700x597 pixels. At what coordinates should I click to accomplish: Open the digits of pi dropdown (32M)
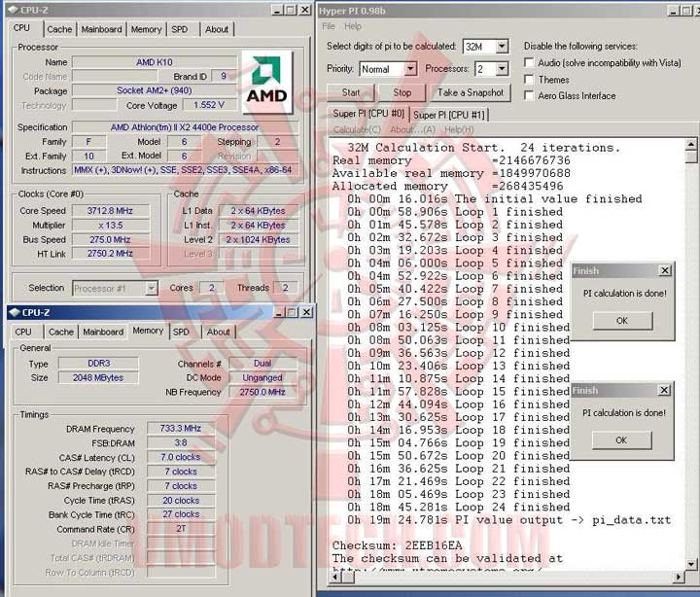point(502,47)
